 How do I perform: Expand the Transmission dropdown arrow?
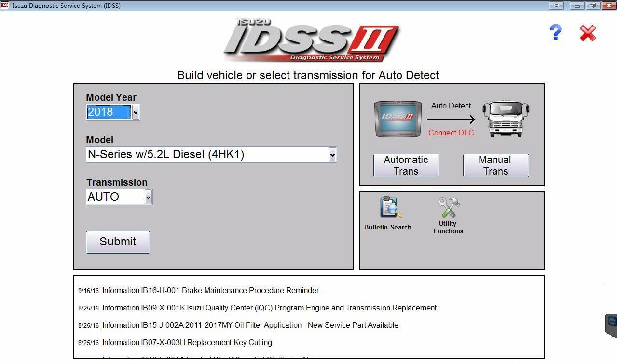coord(148,197)
